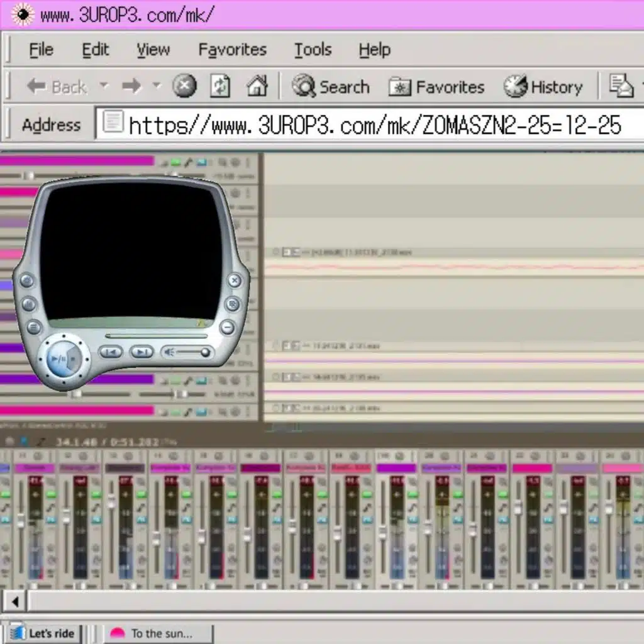644x644 pixels.
Task: Mute the media player speaker icon
Action: coord(169,352)
